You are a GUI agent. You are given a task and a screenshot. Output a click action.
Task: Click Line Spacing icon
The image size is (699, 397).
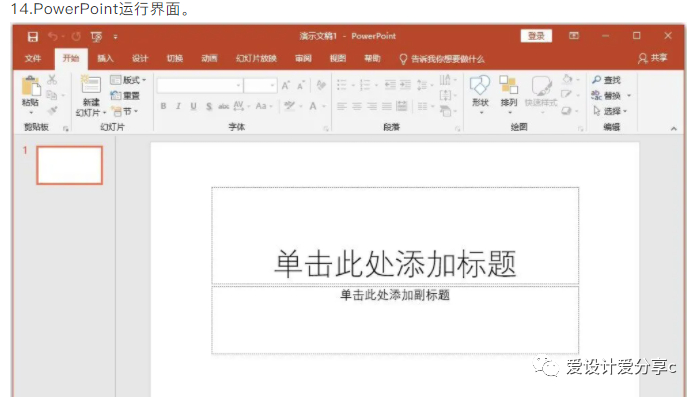[x=422, y=85]
